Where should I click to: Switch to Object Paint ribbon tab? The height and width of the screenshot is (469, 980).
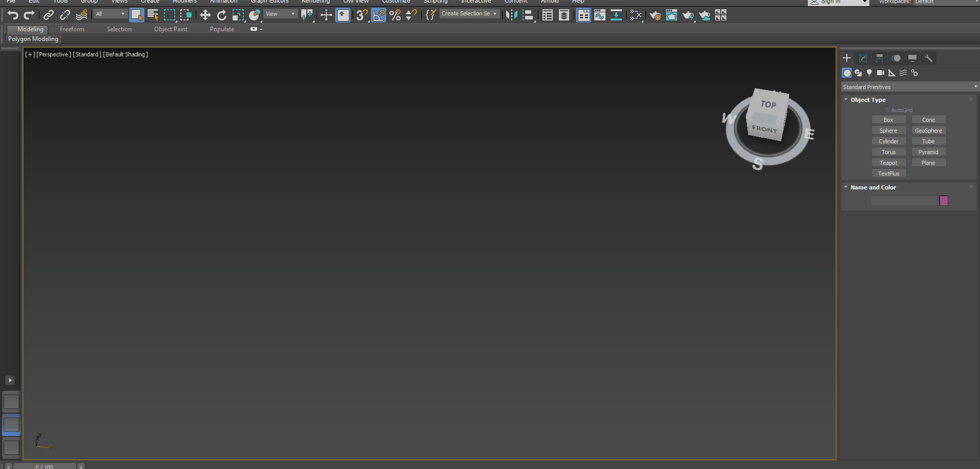click(171, 29)
